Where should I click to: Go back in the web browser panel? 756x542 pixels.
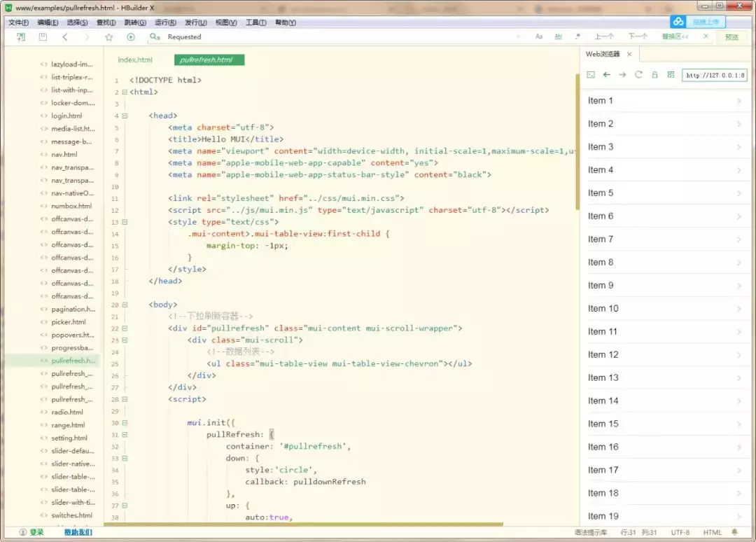(607, 75)
